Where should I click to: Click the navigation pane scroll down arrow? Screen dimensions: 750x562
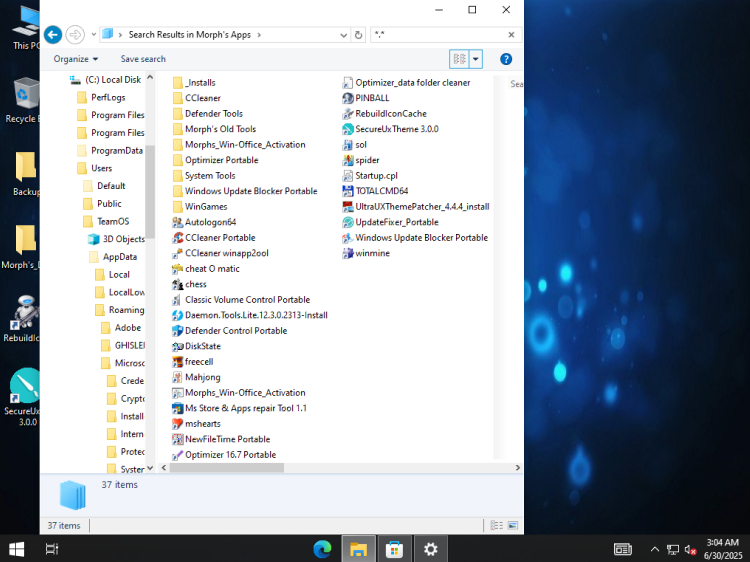(150, 468)
